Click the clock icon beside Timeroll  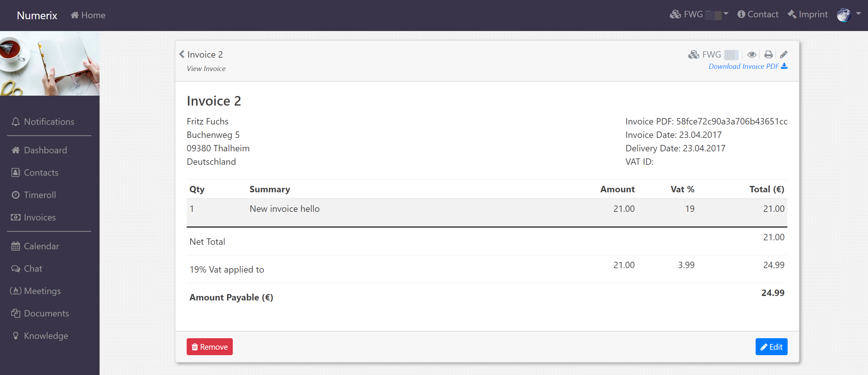coord(15,195)
